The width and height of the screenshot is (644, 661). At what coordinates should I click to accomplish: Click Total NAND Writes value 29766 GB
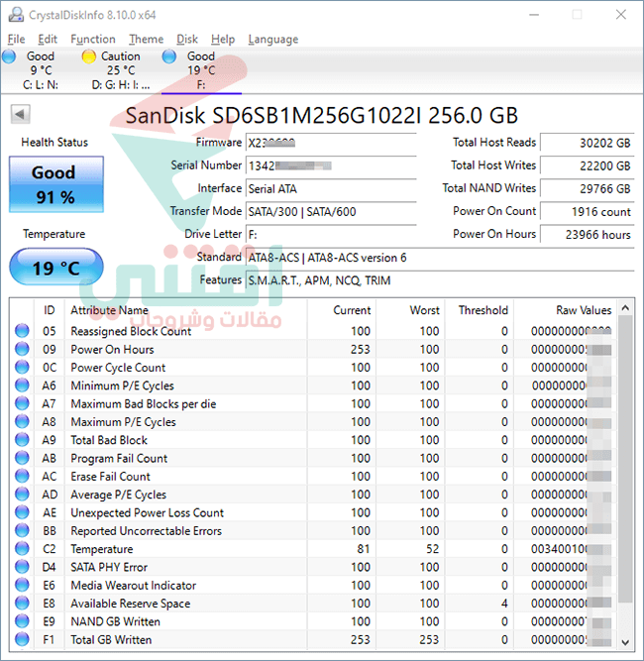(x=588, y=188)
